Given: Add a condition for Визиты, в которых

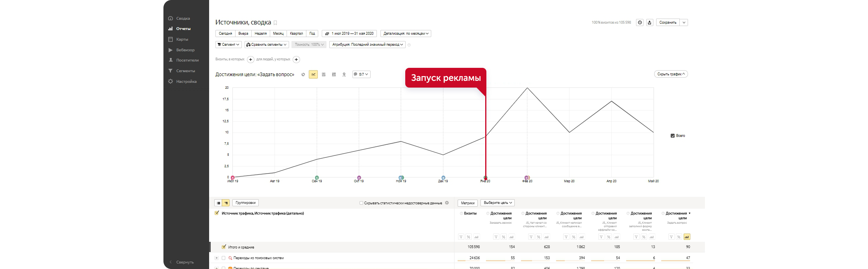Looking at the screenshot, I should [x=250, y=60].
